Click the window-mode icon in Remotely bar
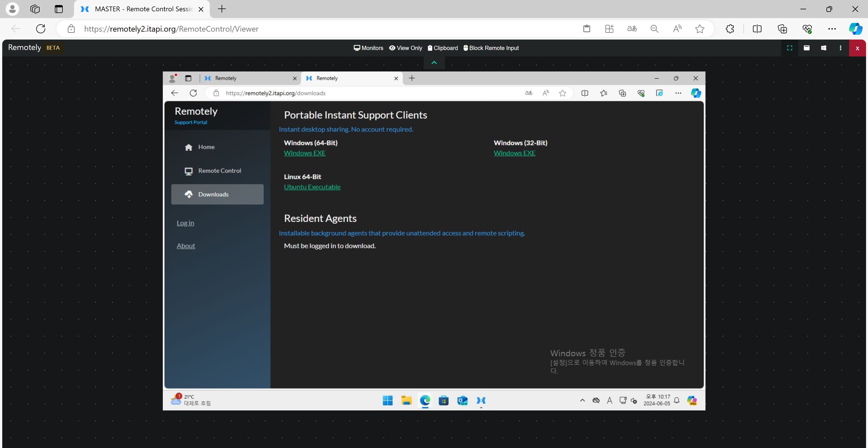Viewport: 868px width, 448px height. pyautogui.click(x=806, y=48)
